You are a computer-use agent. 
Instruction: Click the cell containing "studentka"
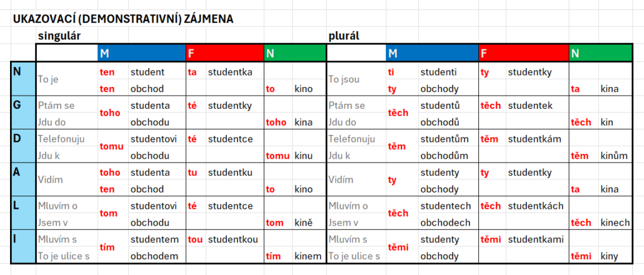(229, 72)
